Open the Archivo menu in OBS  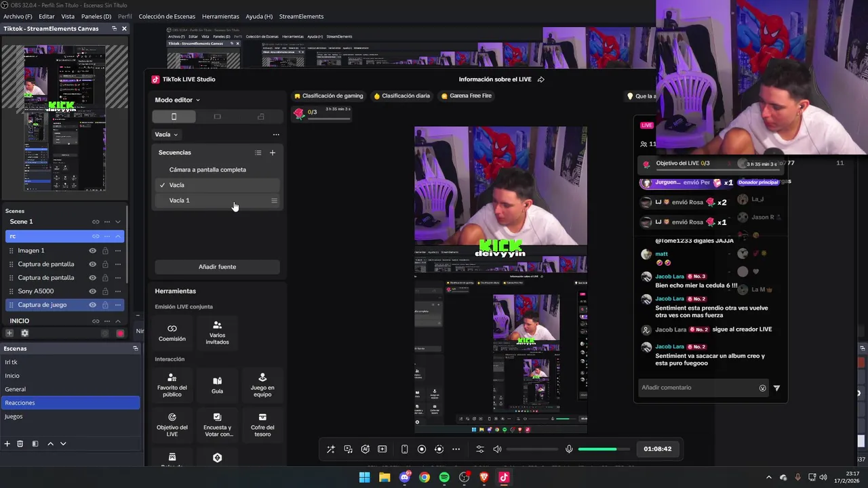pos(18,16)
